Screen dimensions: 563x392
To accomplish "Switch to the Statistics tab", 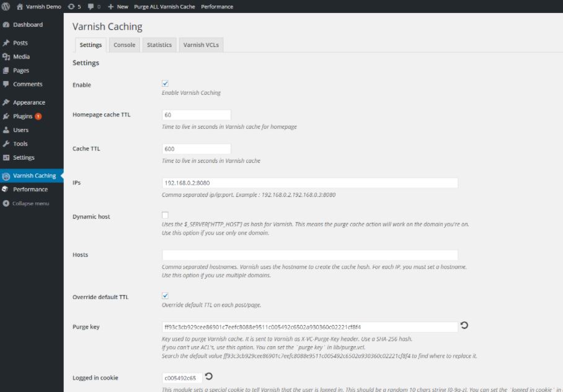I will [x=159, y=45].
